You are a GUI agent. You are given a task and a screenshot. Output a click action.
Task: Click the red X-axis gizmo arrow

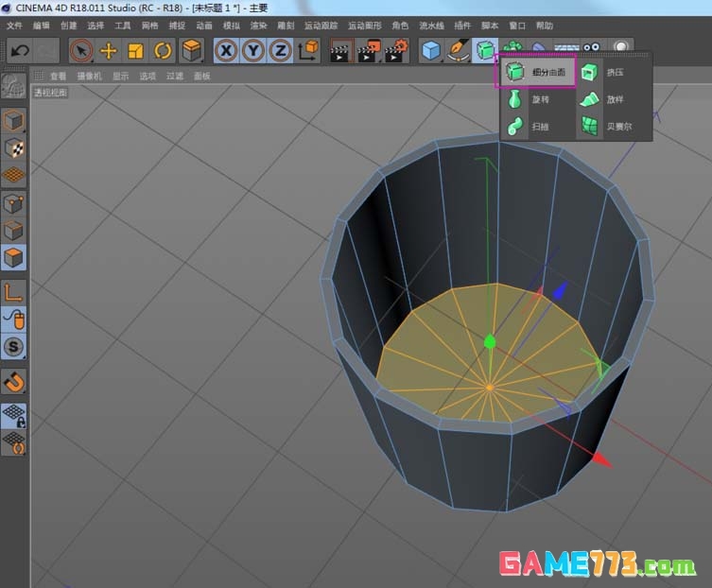click(x=602, y=460)
